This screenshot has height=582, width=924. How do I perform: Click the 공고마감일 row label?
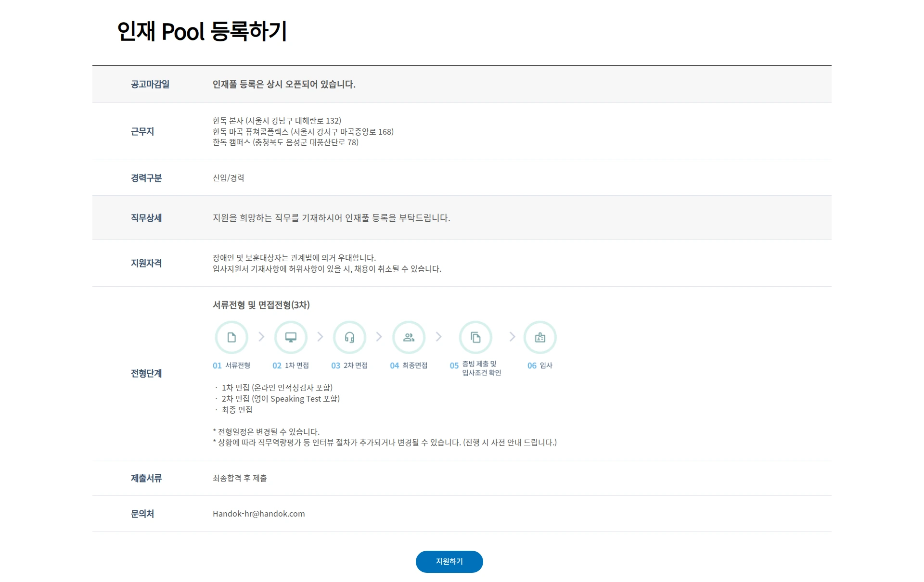pos(150,84)
